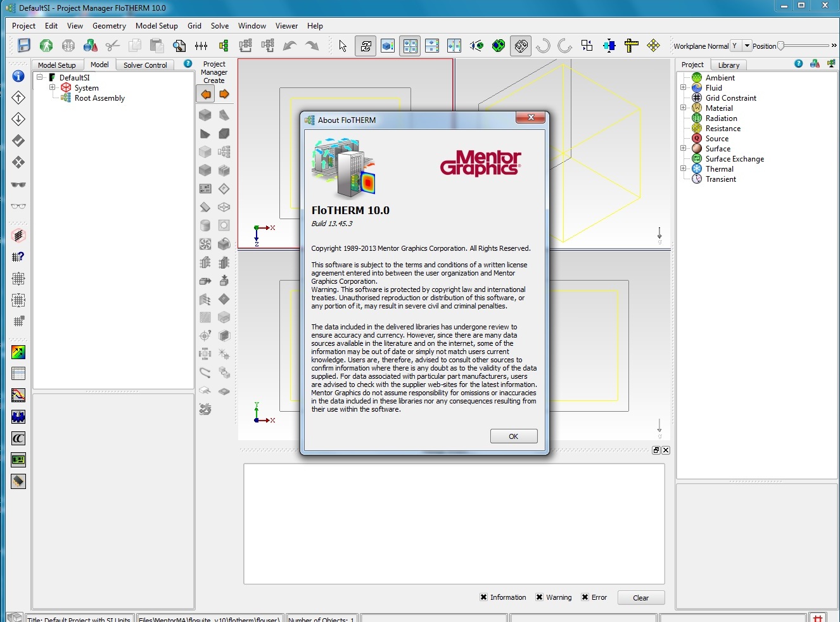Click the Position slider handle
840x622 pixels.
(x=781, y=46)
